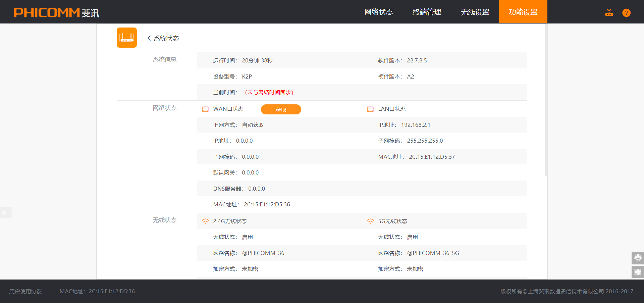Select the WAN 子网掩码 value 0.0.0.0

coord(250,157)
